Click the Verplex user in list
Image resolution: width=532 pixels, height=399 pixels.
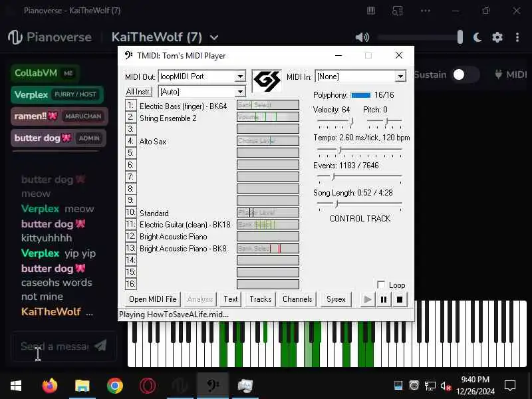point(57,94)
